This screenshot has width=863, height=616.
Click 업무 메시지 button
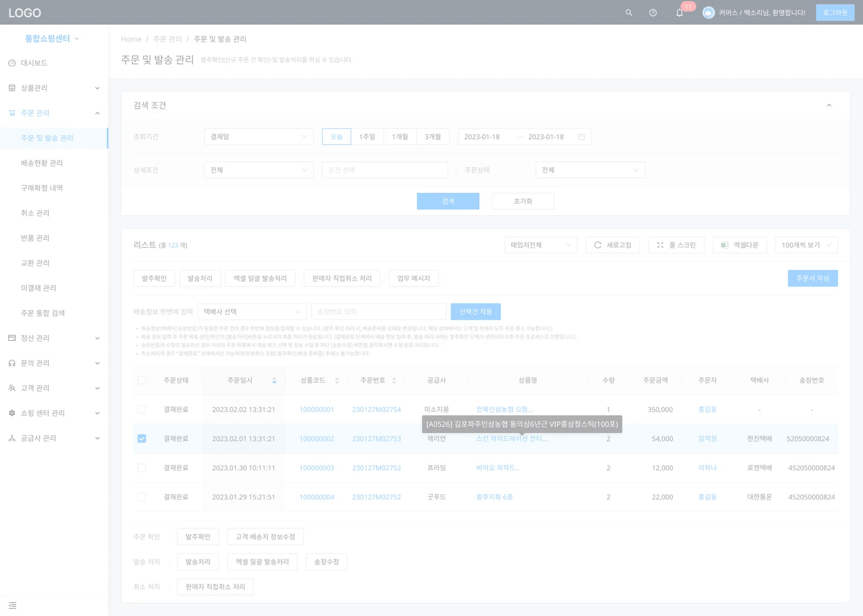[x=413, y=278]
